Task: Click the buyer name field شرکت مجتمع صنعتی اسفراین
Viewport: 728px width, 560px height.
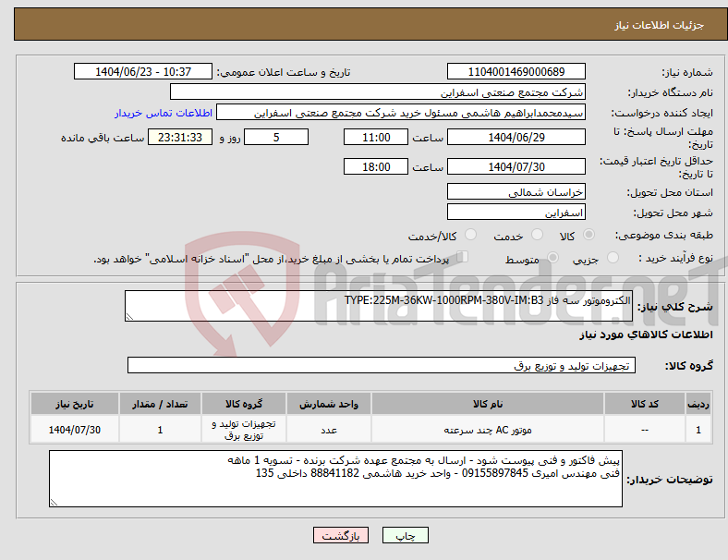Action: point(378,91)
